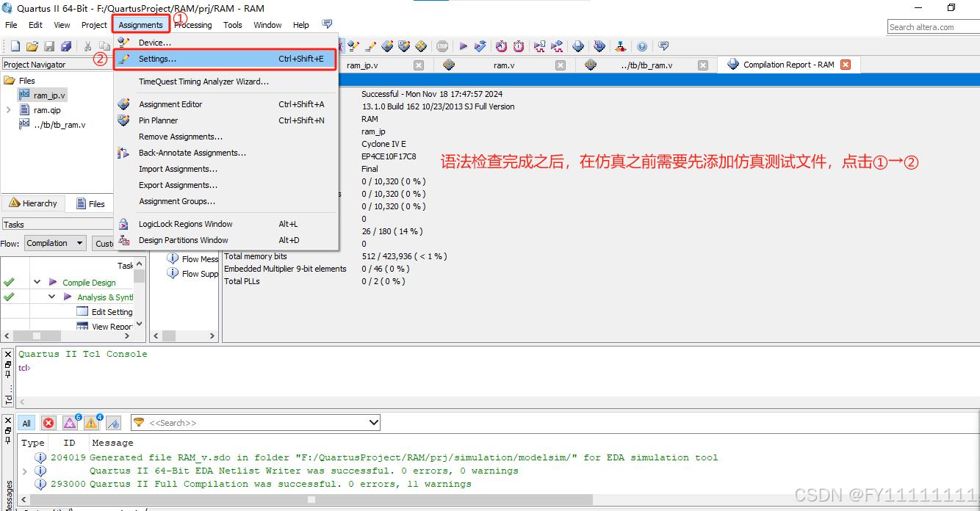Toggle the All messages filter

coord(26,423)
